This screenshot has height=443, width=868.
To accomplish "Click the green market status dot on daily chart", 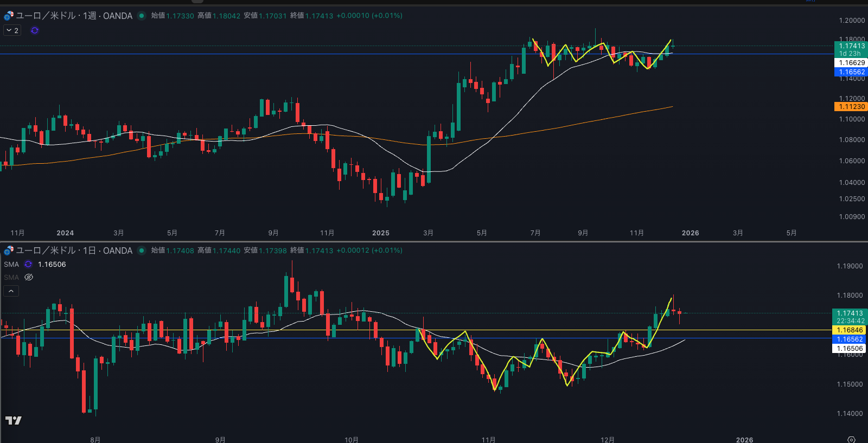I will (142, 251).
